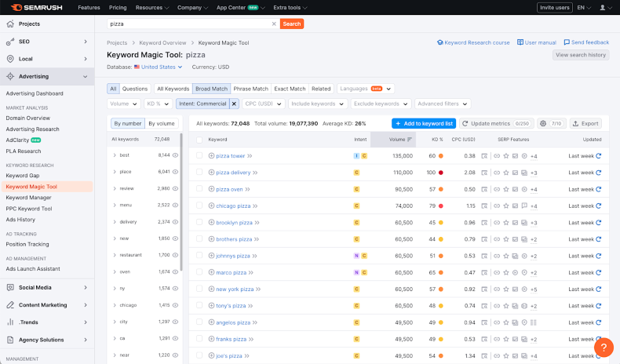
Task: Click the Semrush logo
Action: (x=37, y=8)
